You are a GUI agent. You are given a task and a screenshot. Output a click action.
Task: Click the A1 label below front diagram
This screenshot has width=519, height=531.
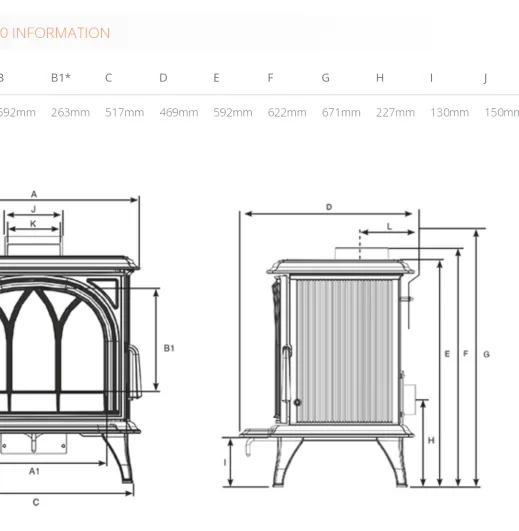click(x=34, y=471)
